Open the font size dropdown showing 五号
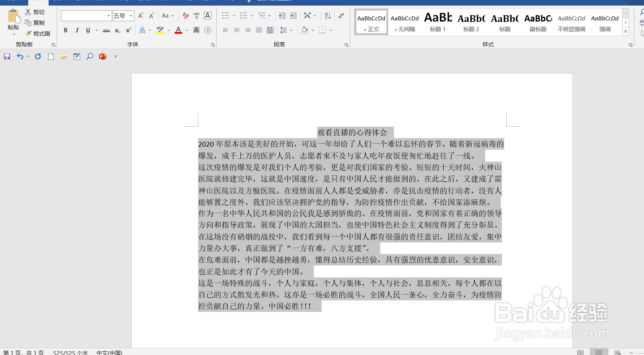The width and height of the screenshot is (644, 355). pyautogui.click(x=131, y=16)
